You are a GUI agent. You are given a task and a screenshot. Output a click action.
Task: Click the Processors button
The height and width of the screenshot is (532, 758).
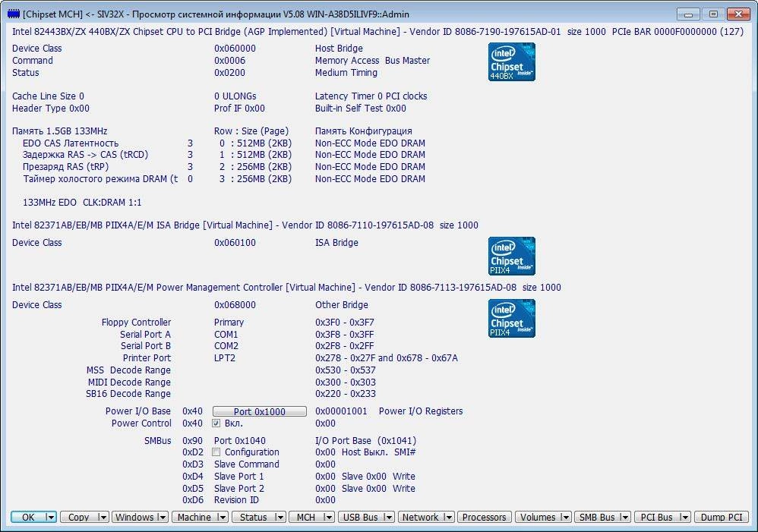[x=485, y=517]
